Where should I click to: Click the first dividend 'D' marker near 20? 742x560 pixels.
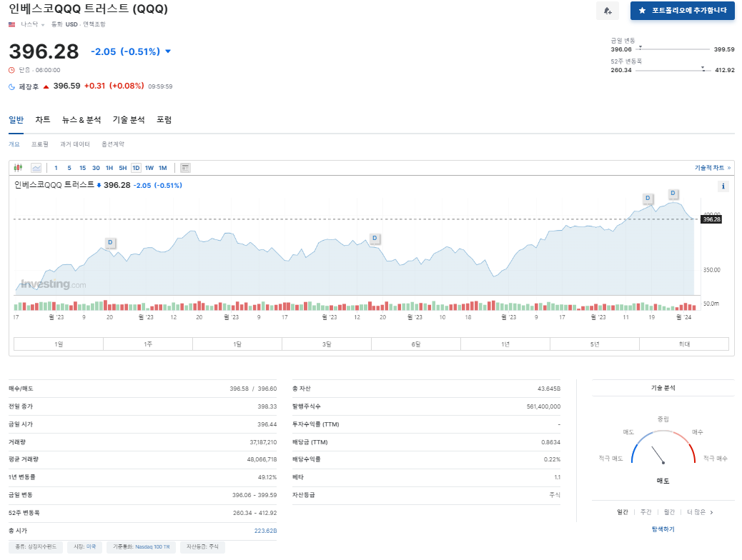point(110,242)
